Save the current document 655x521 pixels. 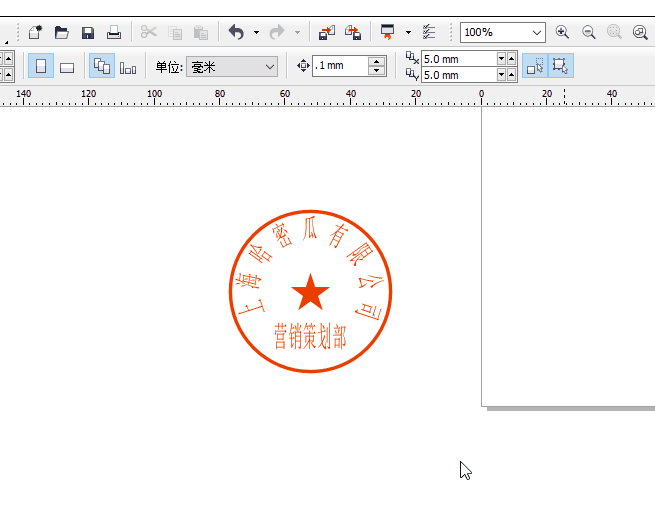tap(88, 33)
